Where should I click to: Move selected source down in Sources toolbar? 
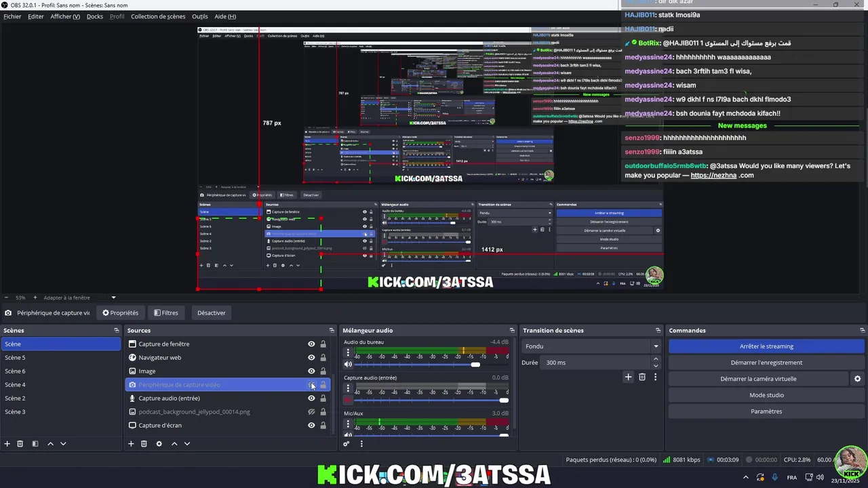(187, 444)
